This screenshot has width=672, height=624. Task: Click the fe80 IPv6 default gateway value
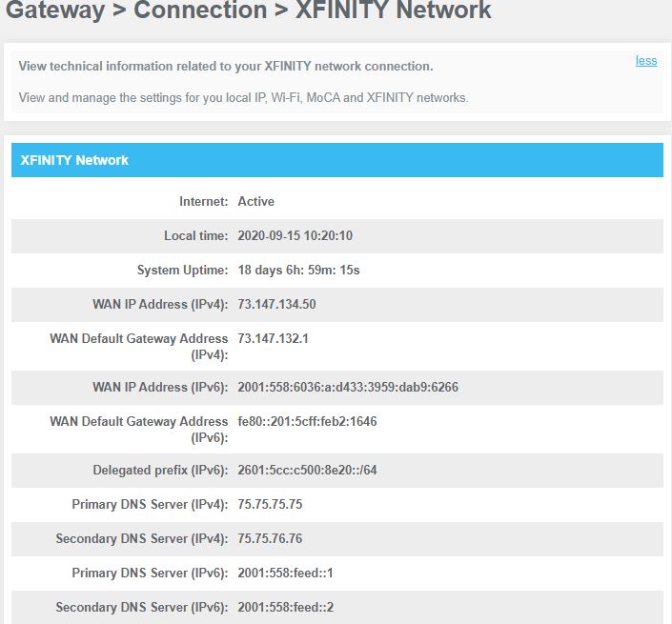(307, 422)
